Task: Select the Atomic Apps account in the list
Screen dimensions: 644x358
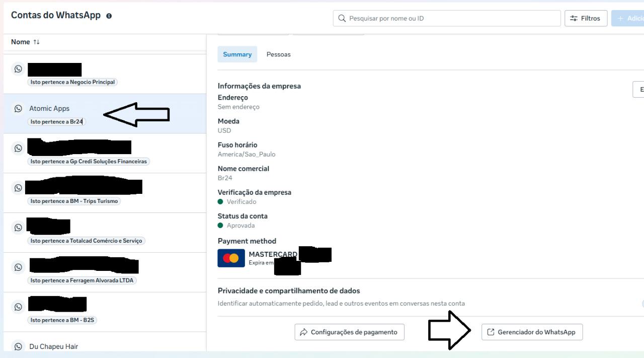Action: coord(49,108)
